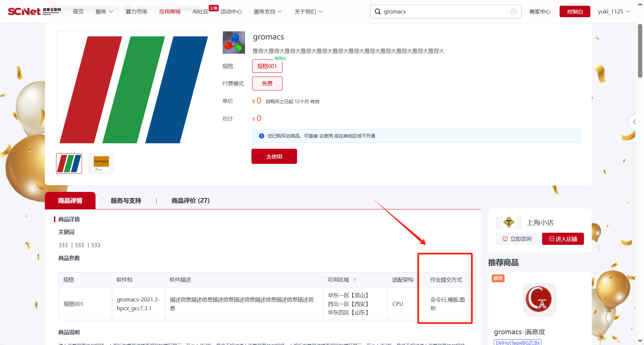Select the 免费 payment mode option
644x345 pixels.
pyautogui.click(x=267, y=84)
